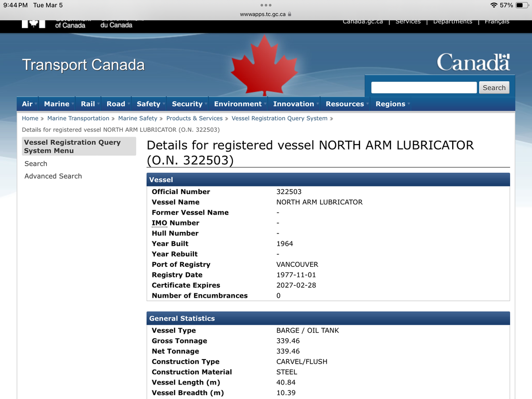Image resolution: width=532 pixels, height=399 pixels.
Task: Click the Search button in header
Action: (494, 88)
